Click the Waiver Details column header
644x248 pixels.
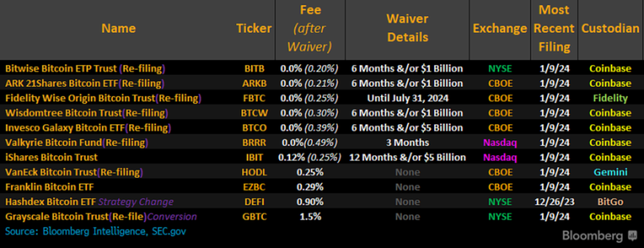[407, 28]
